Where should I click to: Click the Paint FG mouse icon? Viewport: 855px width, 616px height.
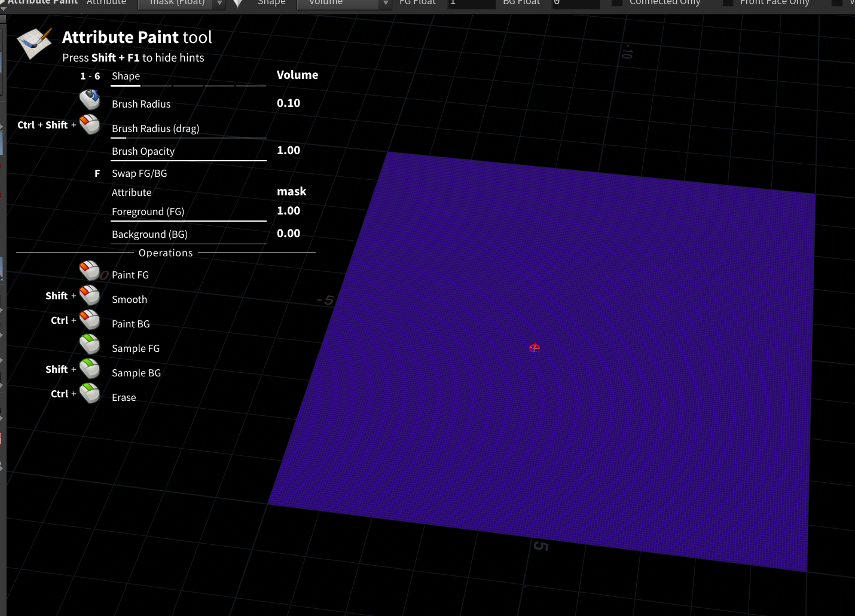90,271
